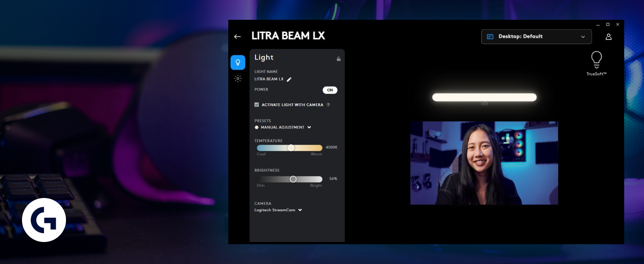Viewport: 644px width, 264px height.
Task: Click the Brightness slider handle
Action: click(293, 179)
